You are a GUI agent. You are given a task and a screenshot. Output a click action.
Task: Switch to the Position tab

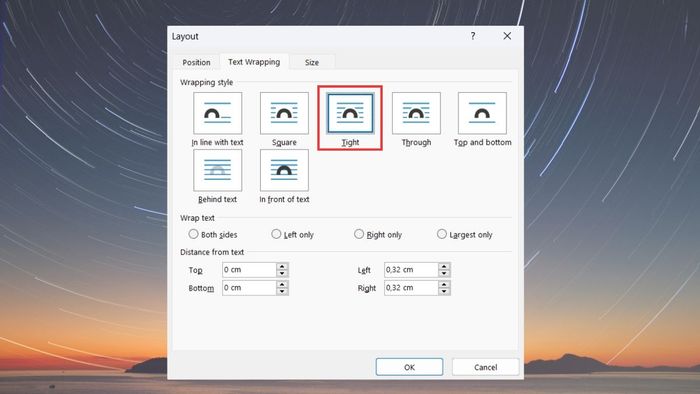(196, 62)
